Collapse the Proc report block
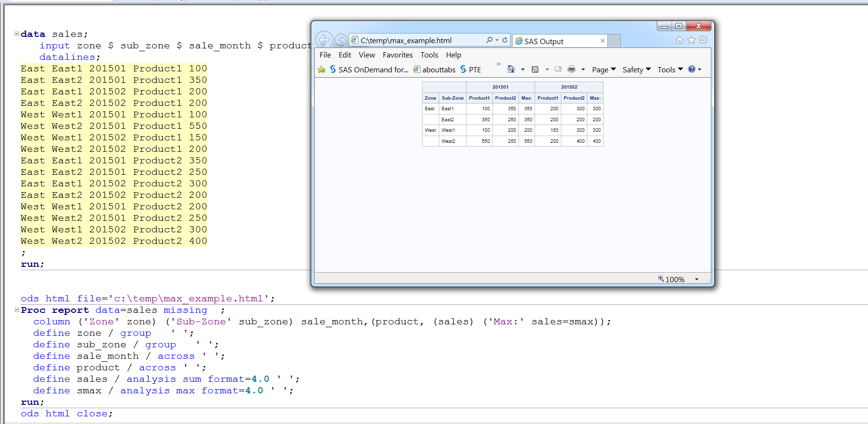868x424 pixels. click(x=17, y=310)
